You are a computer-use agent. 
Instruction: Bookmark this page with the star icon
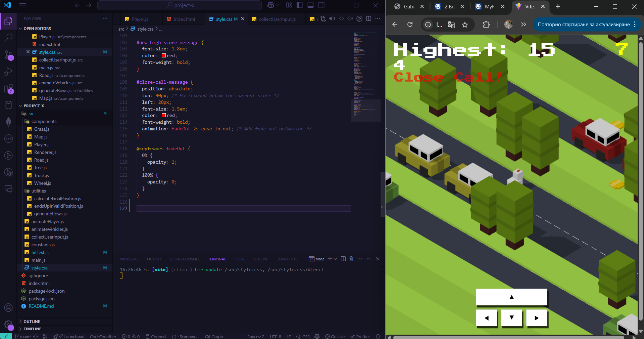pyautogui.click(x=465, y=25)
